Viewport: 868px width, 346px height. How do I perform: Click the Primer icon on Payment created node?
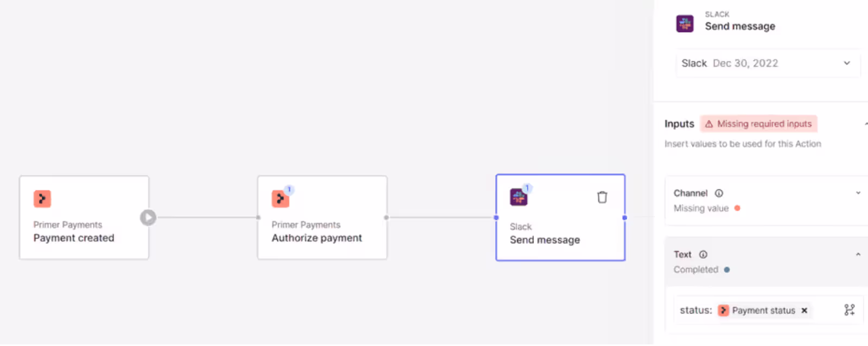[x=42, y=199]
